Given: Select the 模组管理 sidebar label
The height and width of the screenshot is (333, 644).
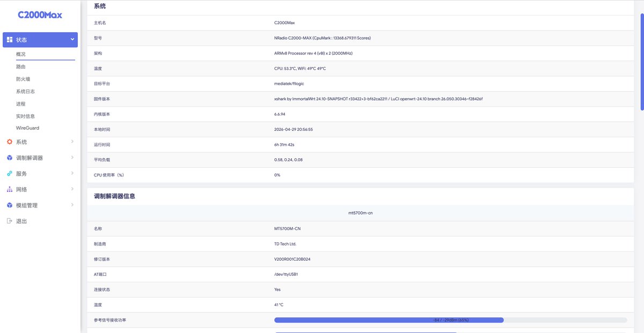Looking at the screenshot, I should [27, 205].
